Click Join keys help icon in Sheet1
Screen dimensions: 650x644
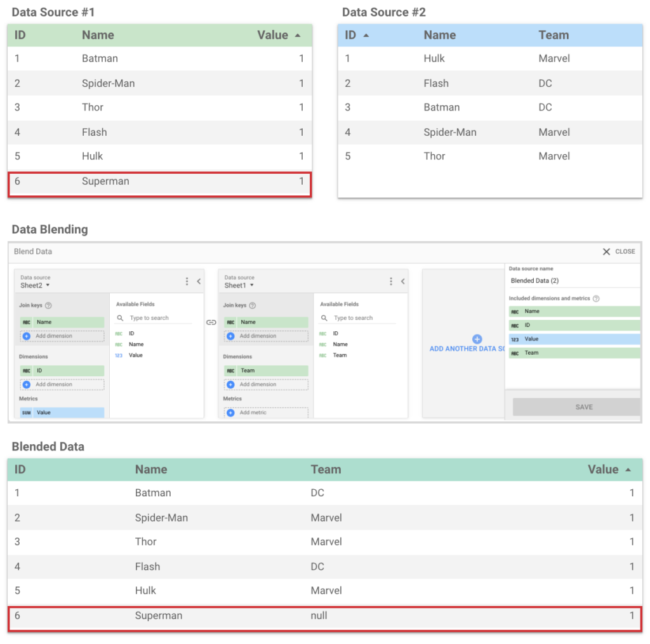(253, 305)
